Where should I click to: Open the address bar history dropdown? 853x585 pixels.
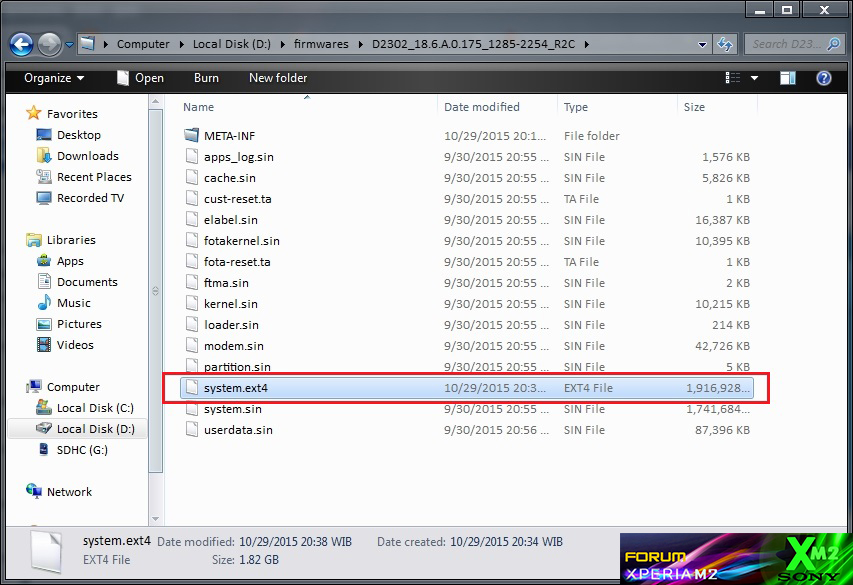(702, 44)
